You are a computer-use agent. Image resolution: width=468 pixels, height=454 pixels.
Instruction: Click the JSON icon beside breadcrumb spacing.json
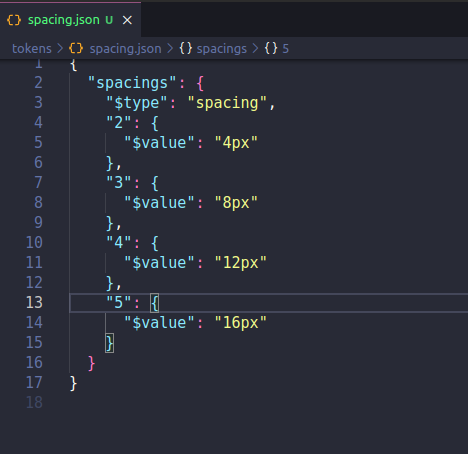pyautogui.click(x=76, y=48)
